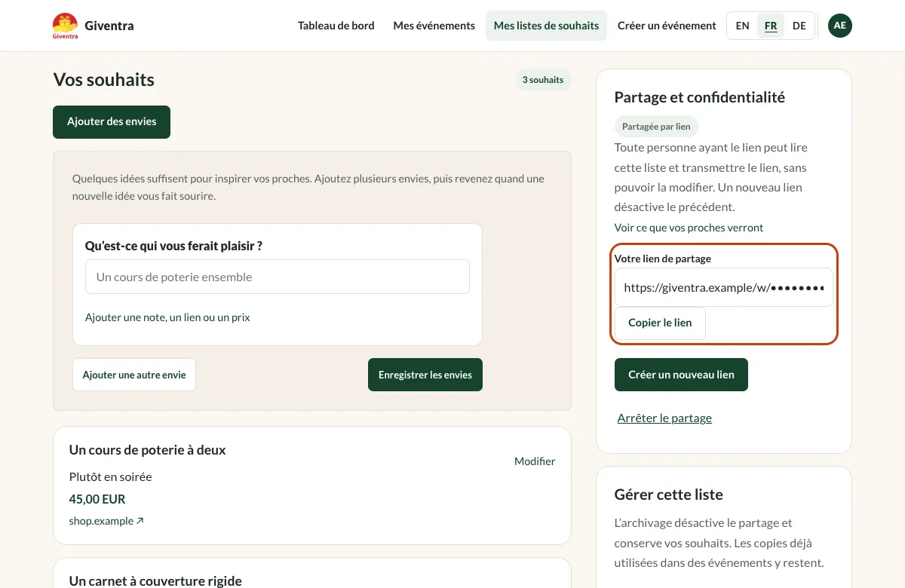This screenshot has width=905, height=588.
Task: Open Voir ce que vos proches verront
Action: click(689, 228)
